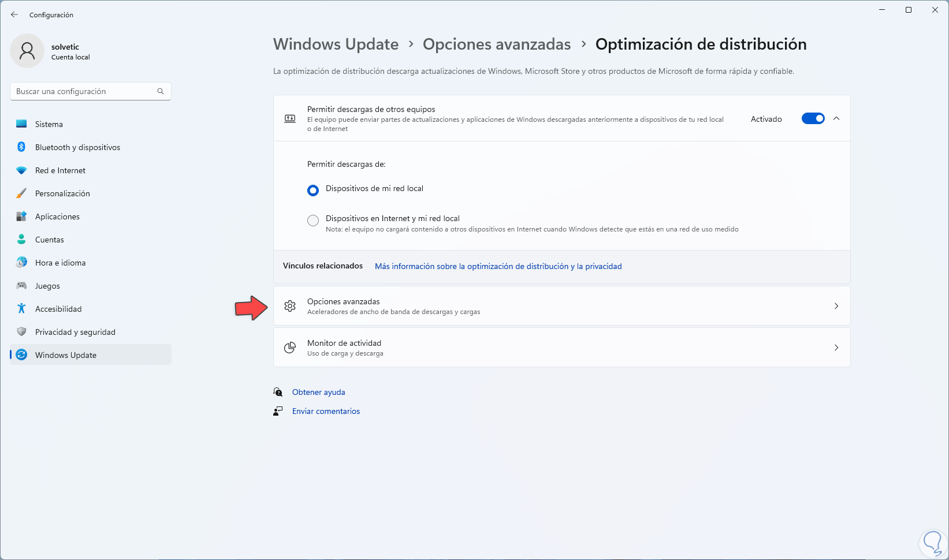Click the Accesibilidad figure icon
949x560 pixels.
[x=21, y=309]
